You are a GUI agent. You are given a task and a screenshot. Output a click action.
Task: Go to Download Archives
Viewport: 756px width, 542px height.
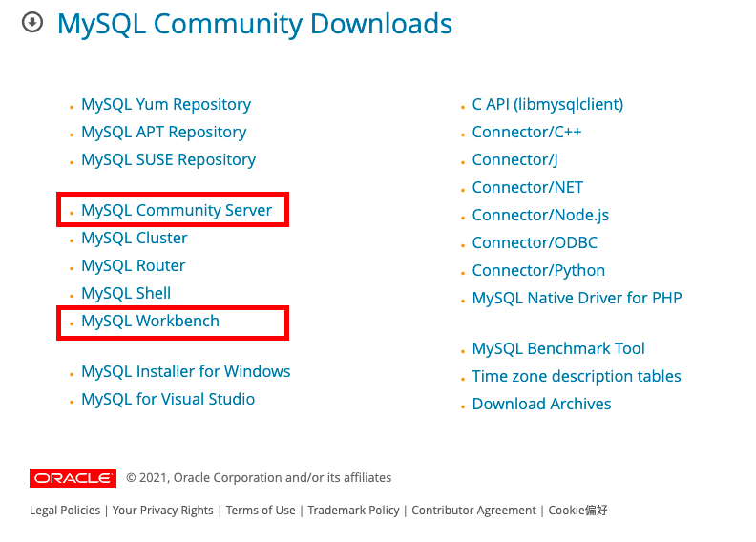[x=541, y=405]
